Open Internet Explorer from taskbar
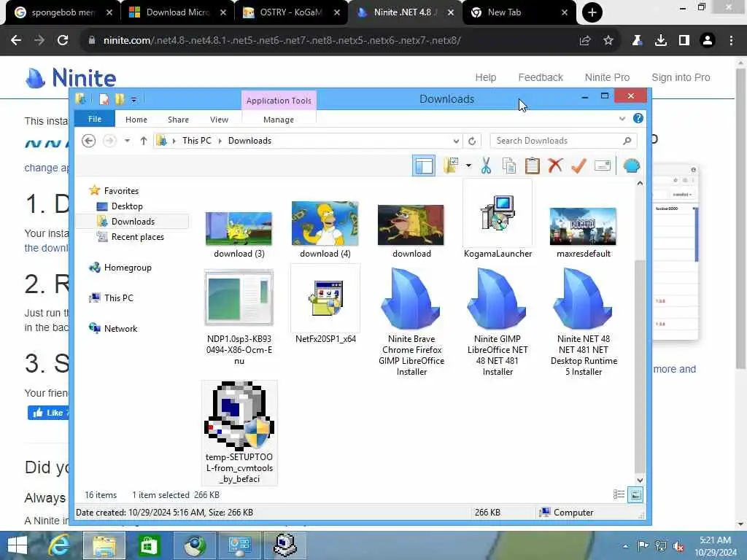 [60, 545]
